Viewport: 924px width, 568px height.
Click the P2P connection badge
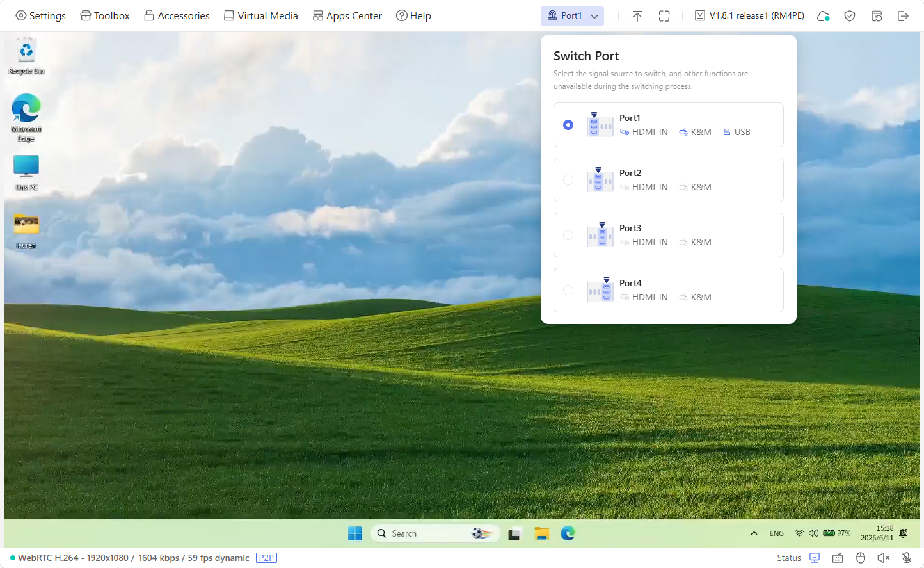tap(266, 558)
